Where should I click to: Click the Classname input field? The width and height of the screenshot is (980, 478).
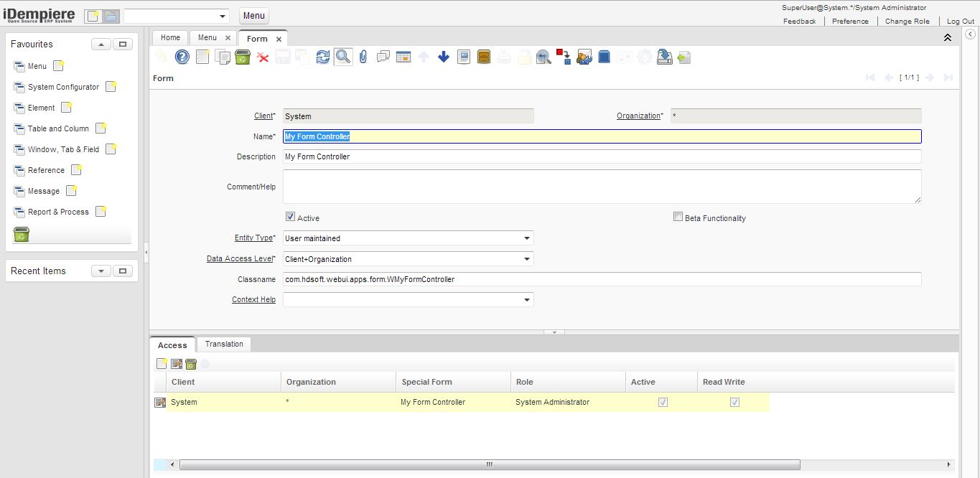coord(602,279)
